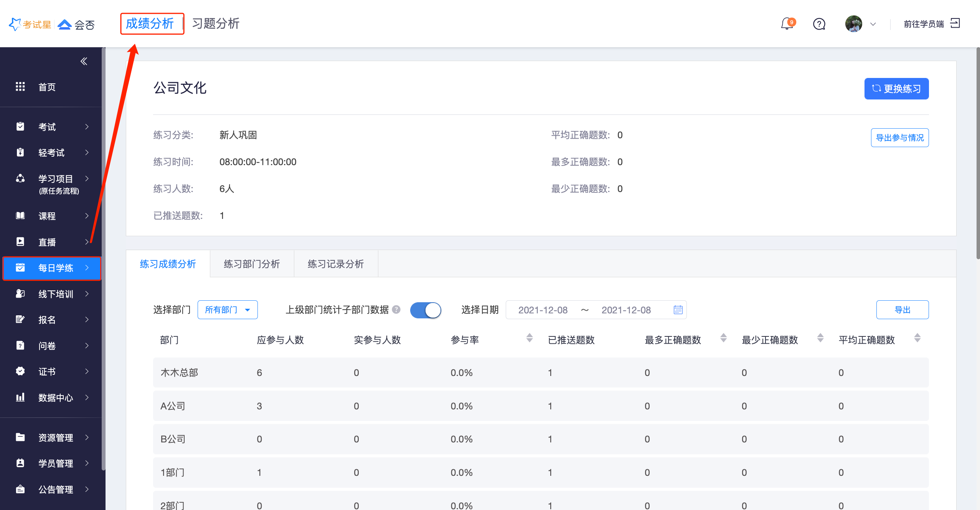Viewport: 980px width, 510px height.
Task: Open the 所有部门 department dropdown
Action: point(228,310)
